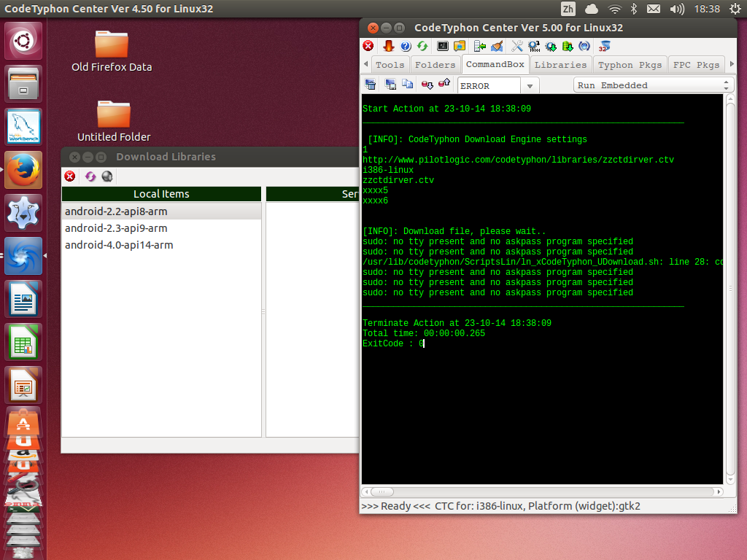The image size is (747, 560).
Task: Open the mail messaging indicator
Action: (x=654, y=9)
